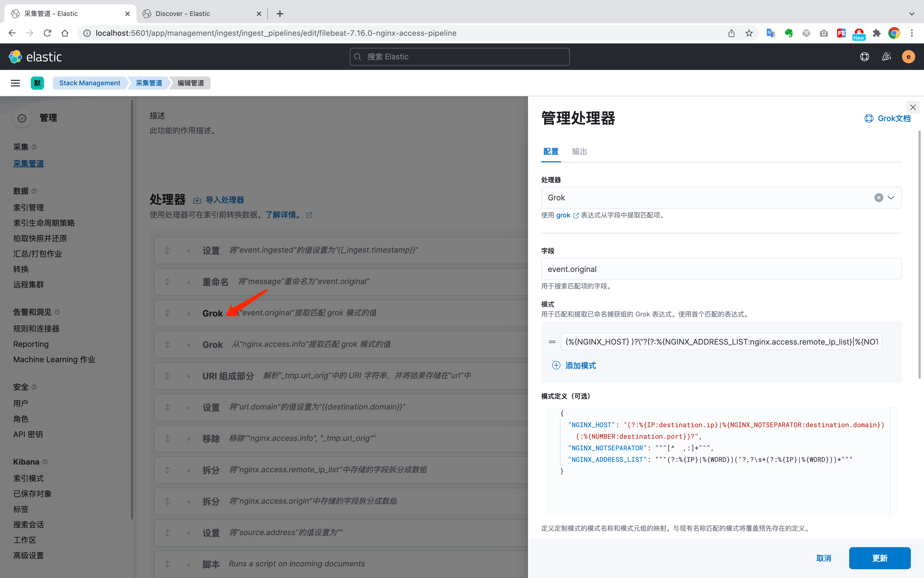Open Chrome three-dot menu

912,33
